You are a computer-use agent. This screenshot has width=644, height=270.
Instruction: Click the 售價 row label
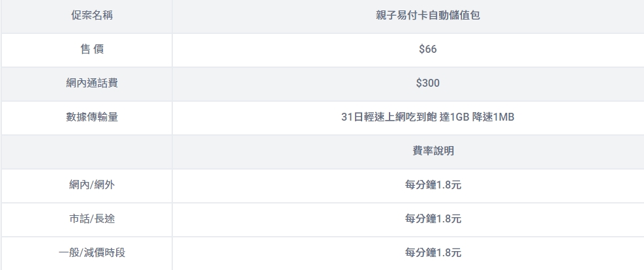(91, 50)
